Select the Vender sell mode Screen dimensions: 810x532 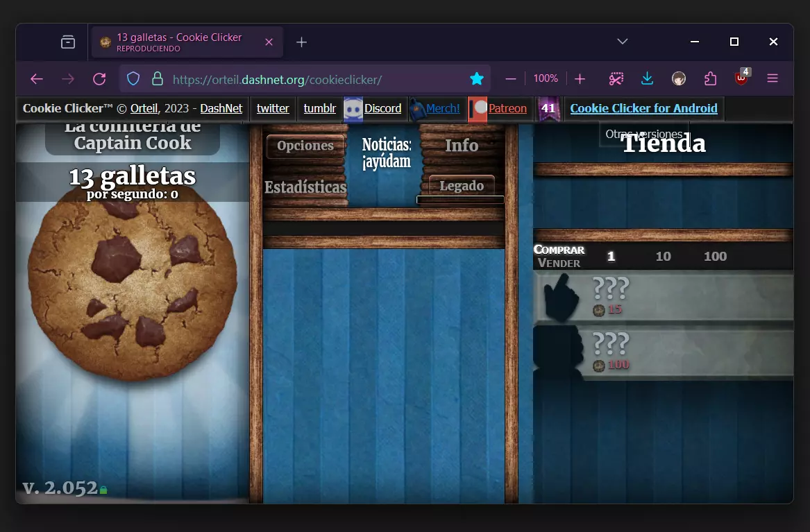click(559, 263)
